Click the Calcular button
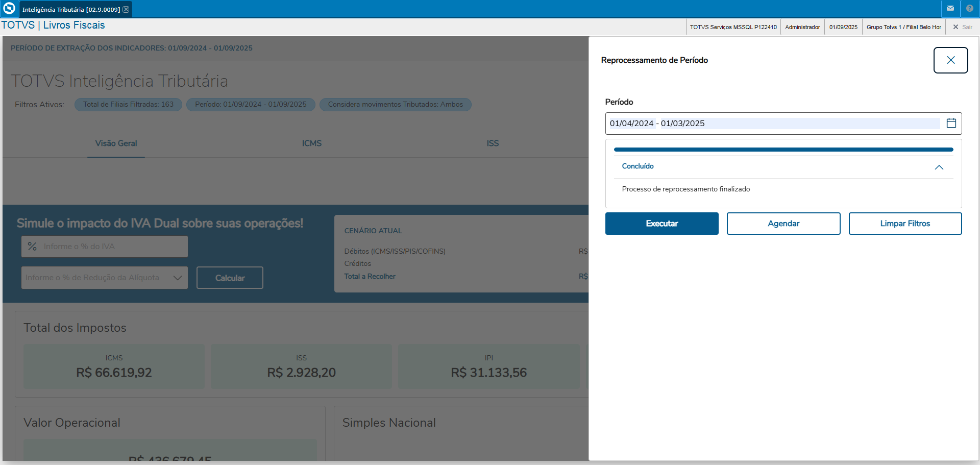The width and height of the screenshot is (980, 465). pyautogui.click(x=230, y=278)
